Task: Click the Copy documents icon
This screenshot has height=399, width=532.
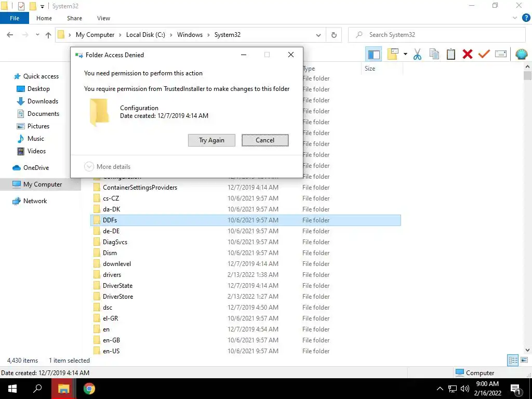Action: pyautogui.click(x=434, y=54)
